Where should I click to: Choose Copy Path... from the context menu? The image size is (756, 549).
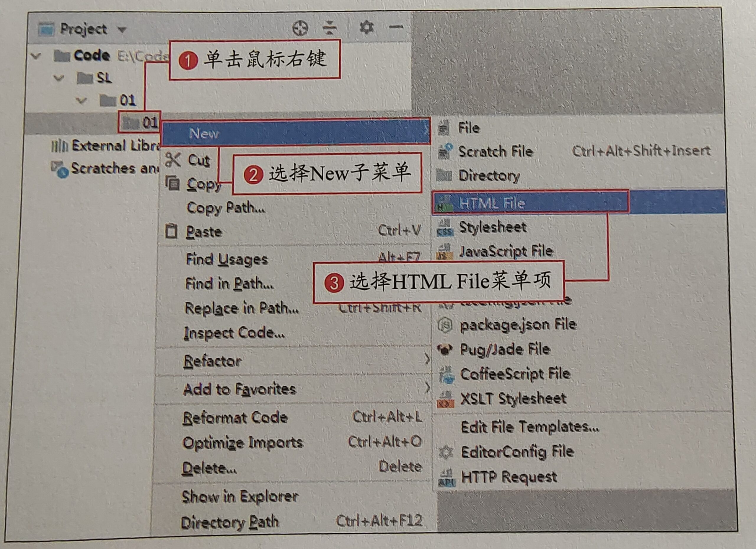click(x=226, y=208)
